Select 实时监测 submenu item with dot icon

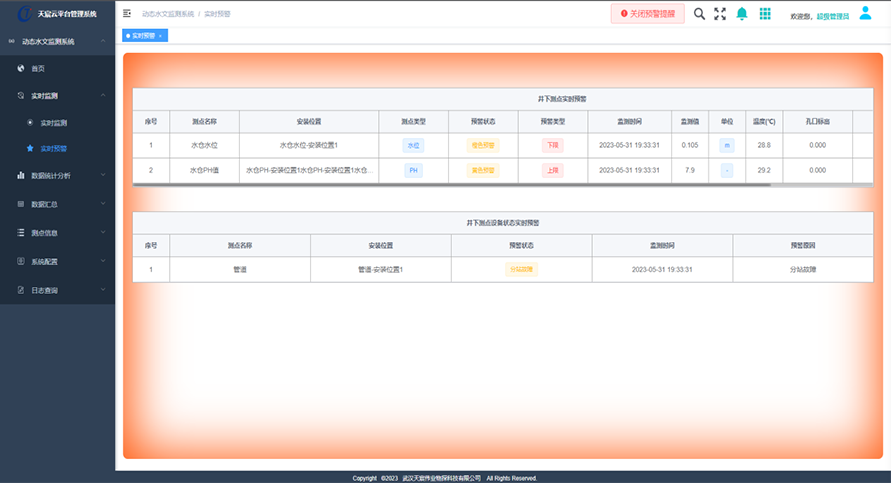tap(53, 122)
